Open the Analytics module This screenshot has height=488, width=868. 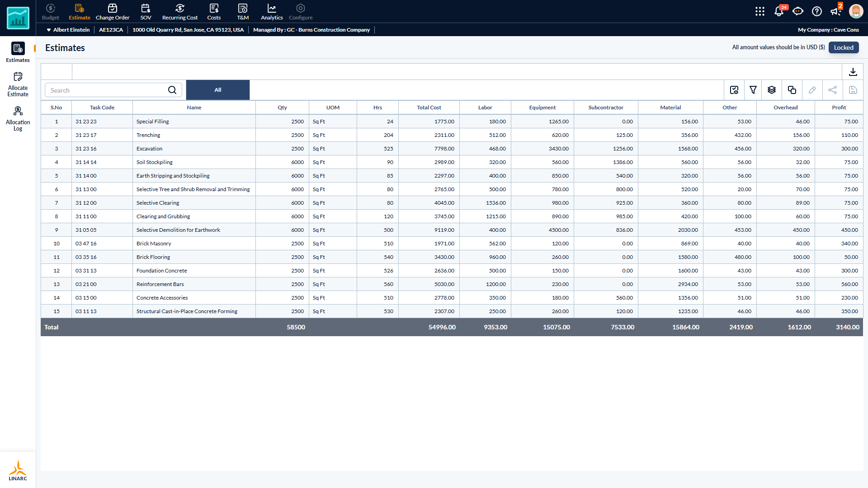pos(271,12)
